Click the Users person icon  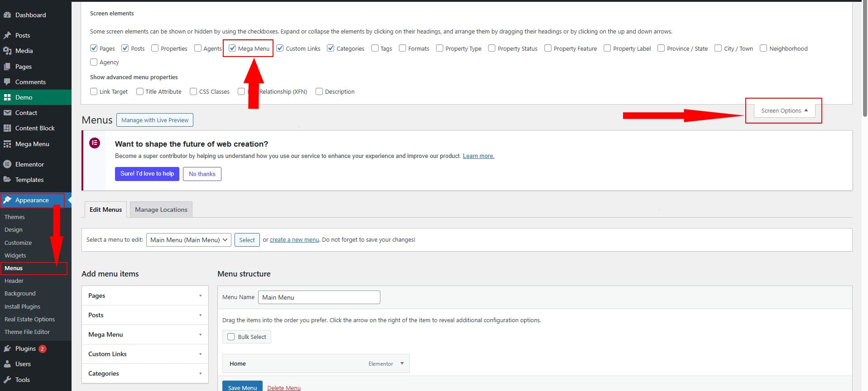7,364
